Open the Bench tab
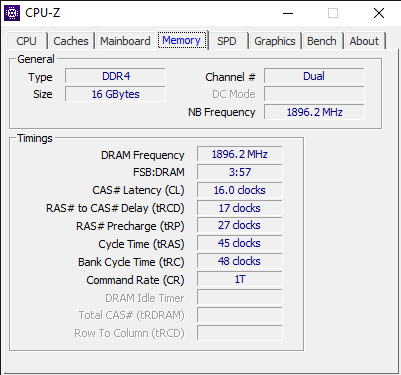 pyautogui.click(x=322, y=41)
